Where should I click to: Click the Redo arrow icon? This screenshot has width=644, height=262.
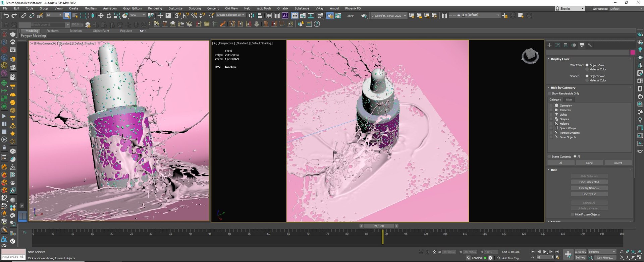point(14,15)
